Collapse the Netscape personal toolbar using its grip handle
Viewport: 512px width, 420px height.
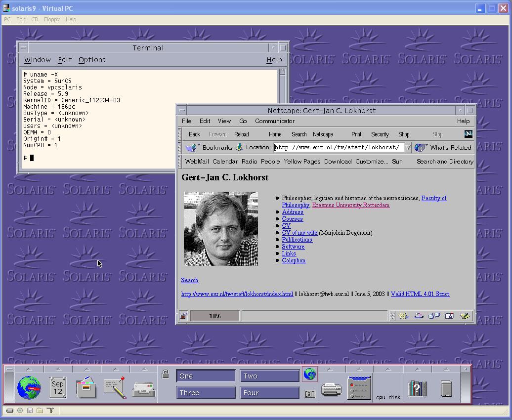pos(179,162)
